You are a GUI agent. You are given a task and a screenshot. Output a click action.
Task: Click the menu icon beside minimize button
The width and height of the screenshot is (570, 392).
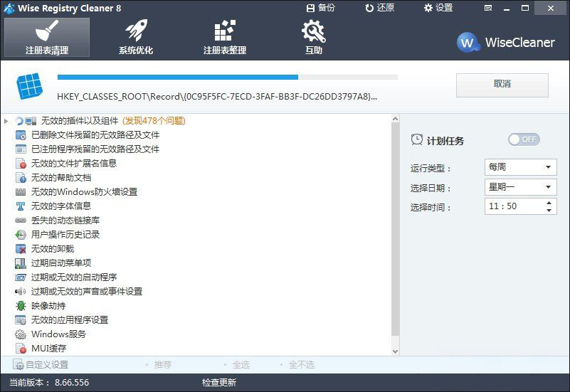(x=488, y=8)
